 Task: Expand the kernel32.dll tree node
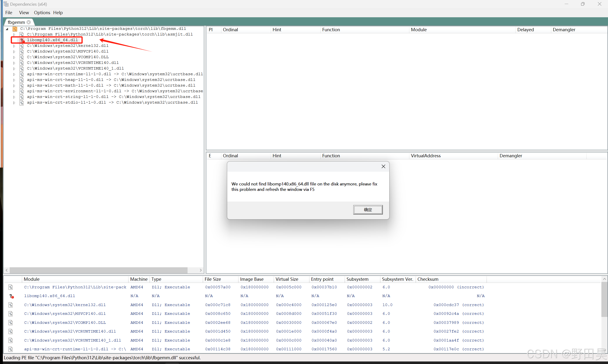[x=14, y=46]
